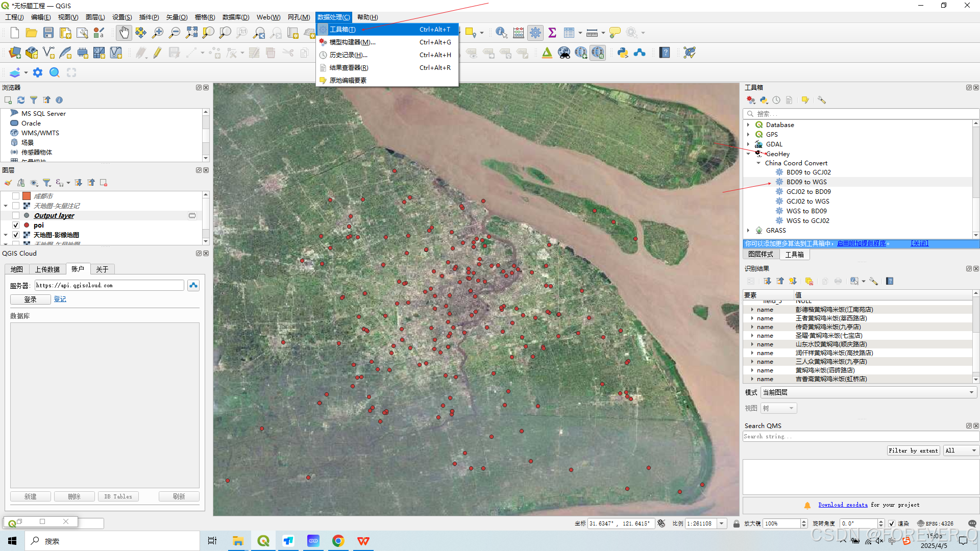Click the Open Attribute Table icon
The image size is (980, 551).
pyautogui.click(x=569, y=33)
